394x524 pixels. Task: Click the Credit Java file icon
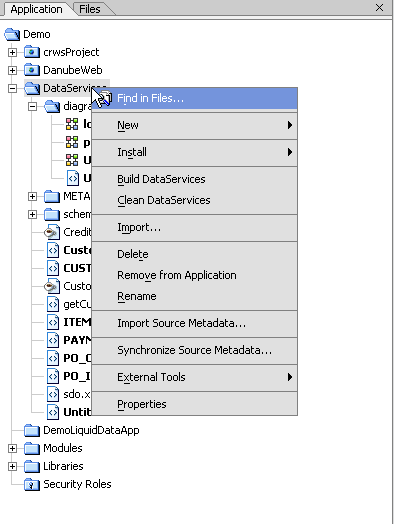point(52,232)
